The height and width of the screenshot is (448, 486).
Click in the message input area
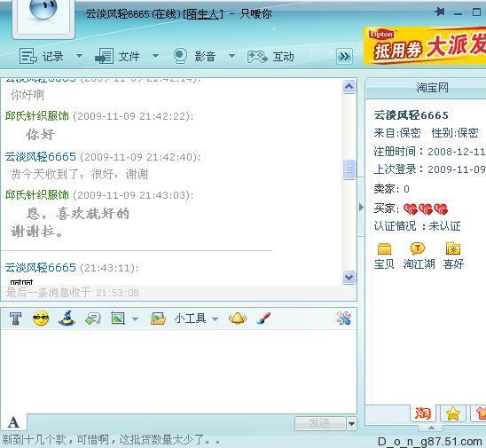[178, 371]
